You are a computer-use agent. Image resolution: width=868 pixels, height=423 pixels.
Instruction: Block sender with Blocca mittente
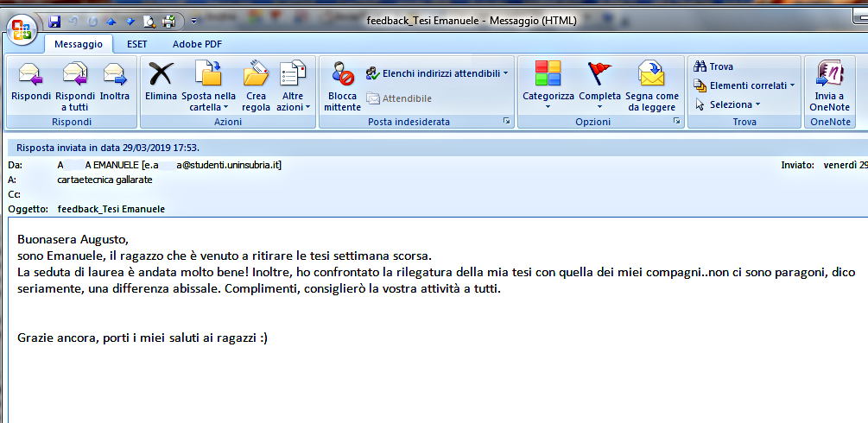[343, 85]
